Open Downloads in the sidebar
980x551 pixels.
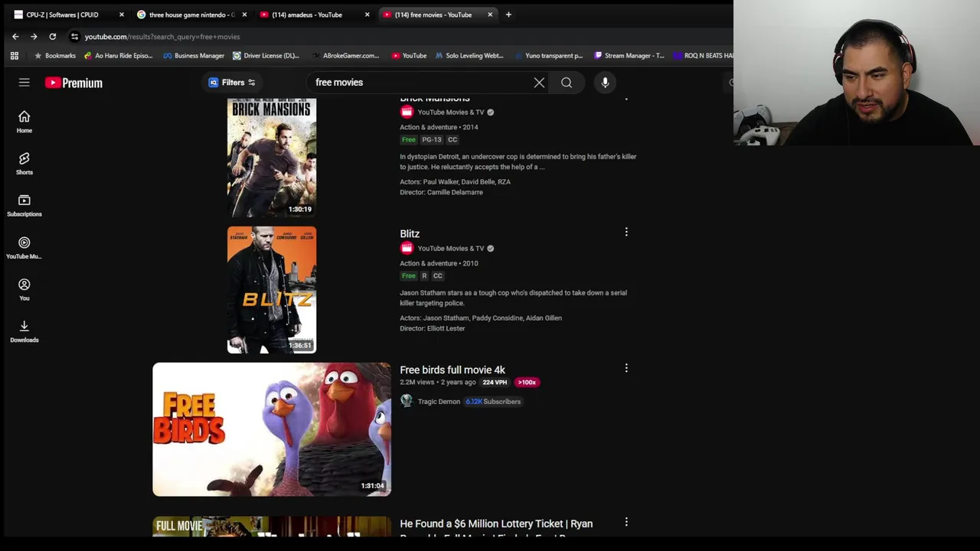[x=24, y=331]
